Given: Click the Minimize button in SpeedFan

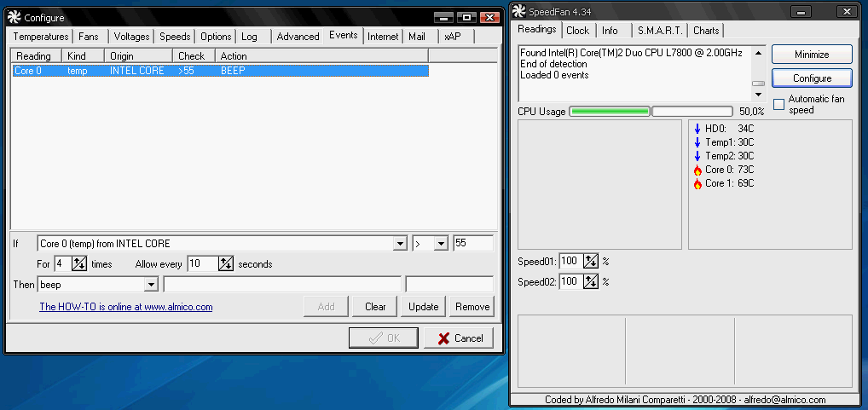Looking at the screenshot, I should click(x=812, y=55).
